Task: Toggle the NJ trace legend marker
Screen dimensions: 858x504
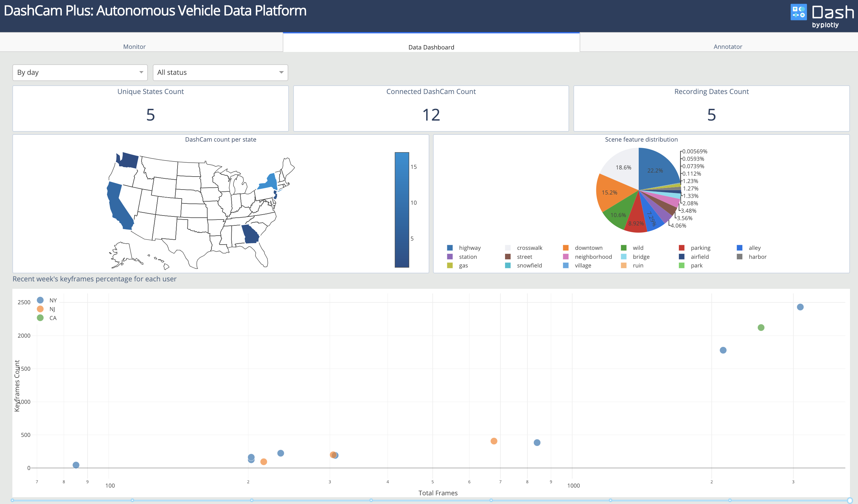Action: [40, 309]
